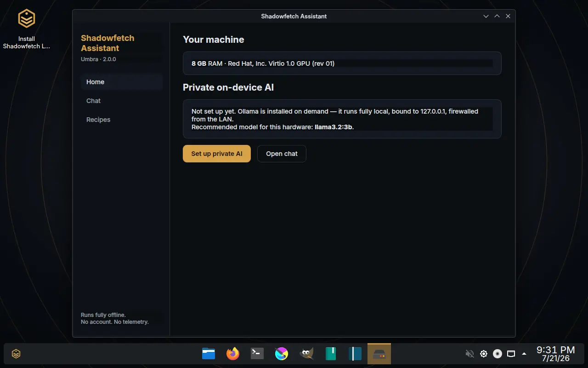Click the Open chat button

point(282,154)
